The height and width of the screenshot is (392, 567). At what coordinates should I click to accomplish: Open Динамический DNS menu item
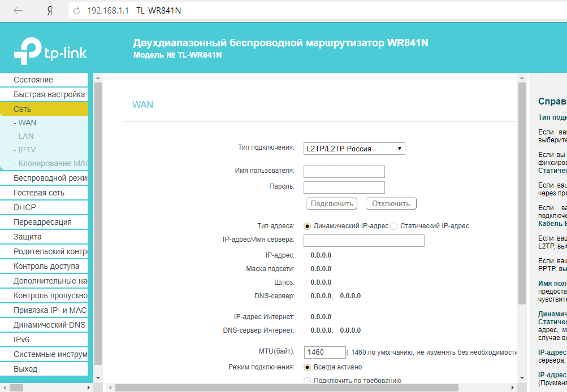[x=44, y=325]
